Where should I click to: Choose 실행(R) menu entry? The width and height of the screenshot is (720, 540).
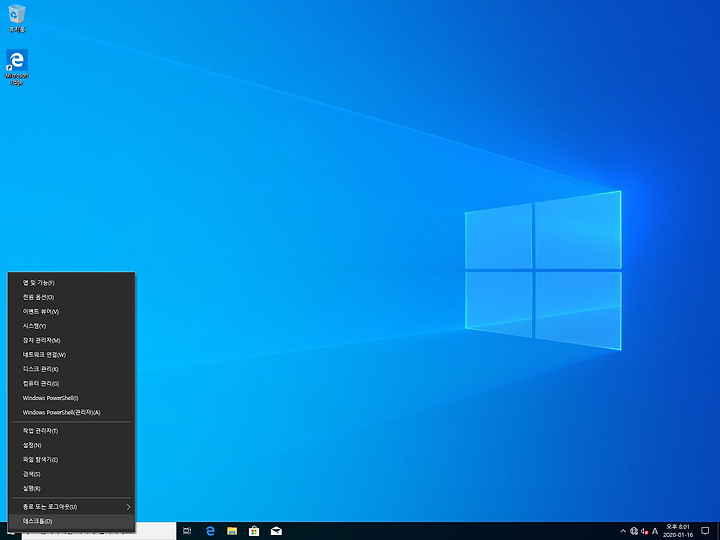[72, 488]
